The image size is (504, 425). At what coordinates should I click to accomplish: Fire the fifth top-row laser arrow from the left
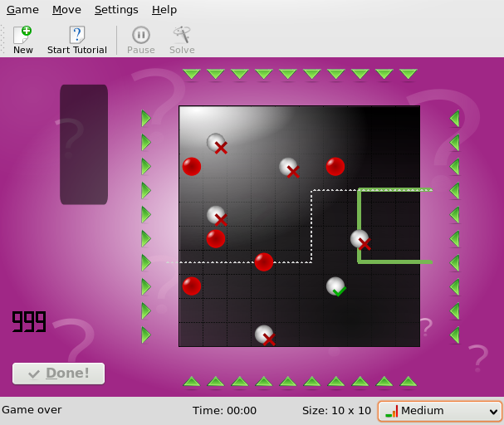pos(288,74)
